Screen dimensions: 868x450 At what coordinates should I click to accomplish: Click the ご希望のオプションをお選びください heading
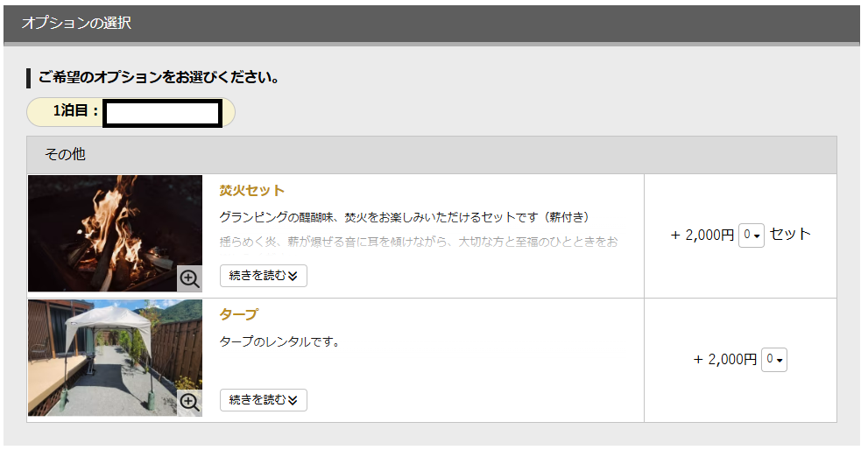(x=159, y=77)
